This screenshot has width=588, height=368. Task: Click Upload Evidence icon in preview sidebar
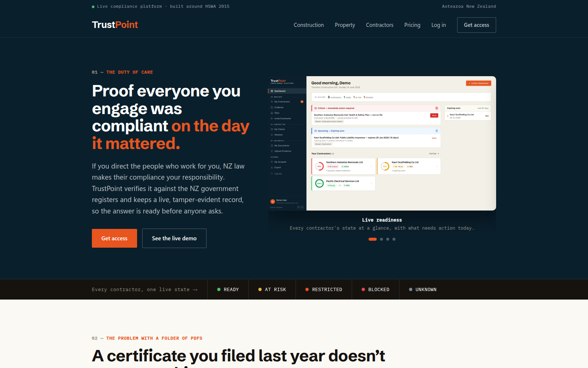pyautogui.click(x=272, y=151)
